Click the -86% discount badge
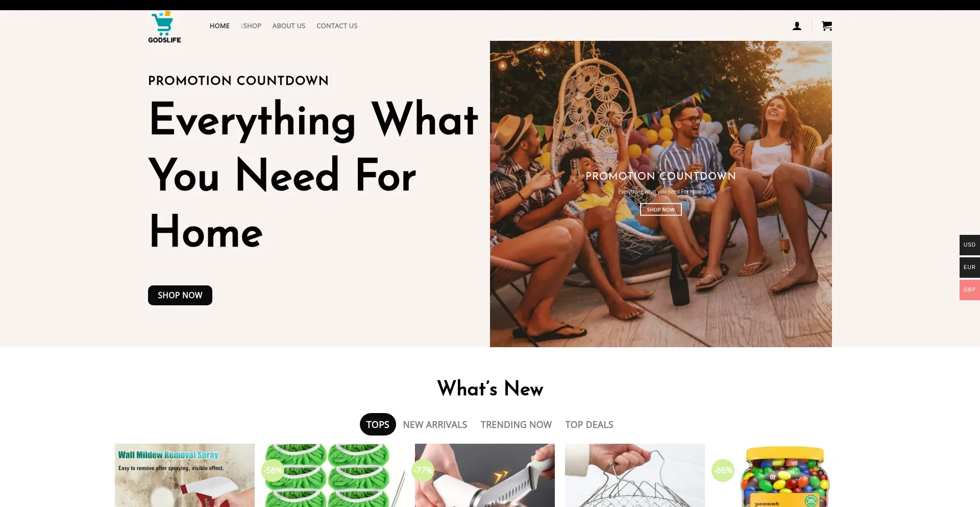The image size is (980, 507). 723,470
